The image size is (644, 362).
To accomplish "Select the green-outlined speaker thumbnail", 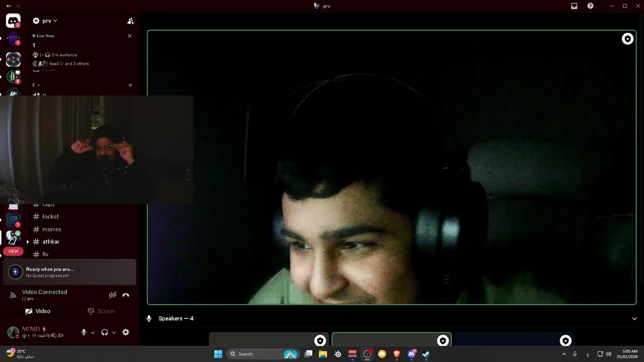I will tap(391, 339).
